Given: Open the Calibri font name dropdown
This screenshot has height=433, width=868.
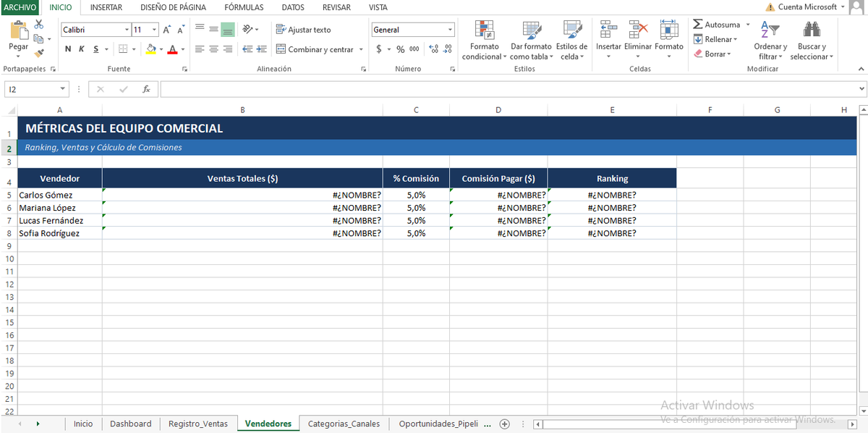Looking at the screenshot, I should coord(127,30).
